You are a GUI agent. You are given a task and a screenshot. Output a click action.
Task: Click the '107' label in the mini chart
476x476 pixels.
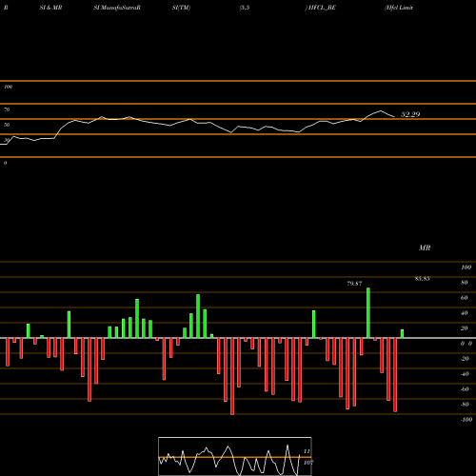click(x=307, y=463)
